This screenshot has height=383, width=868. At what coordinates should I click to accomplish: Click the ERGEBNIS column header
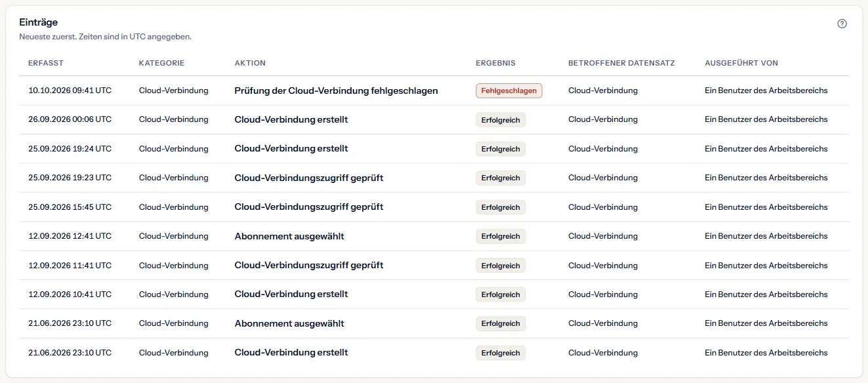(x=495, y=63)
